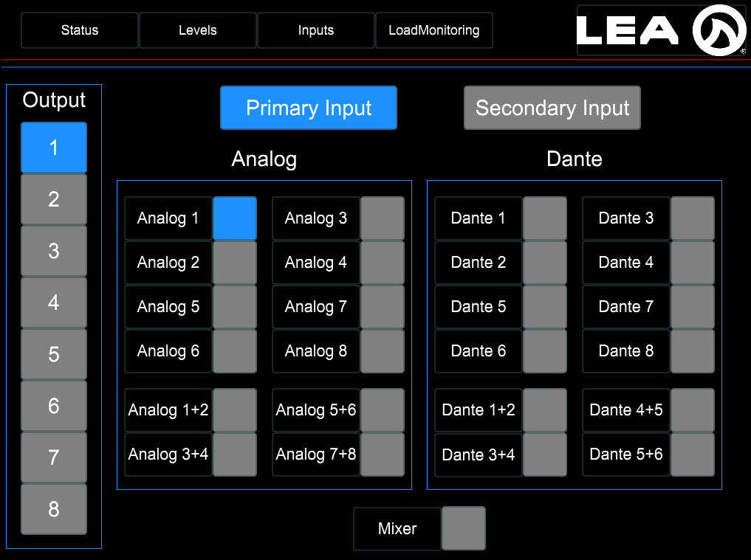This screenshot has height=560, width=751.
Task: Toggle the Dante 4+5 input square
Action: tap(693, 410)
